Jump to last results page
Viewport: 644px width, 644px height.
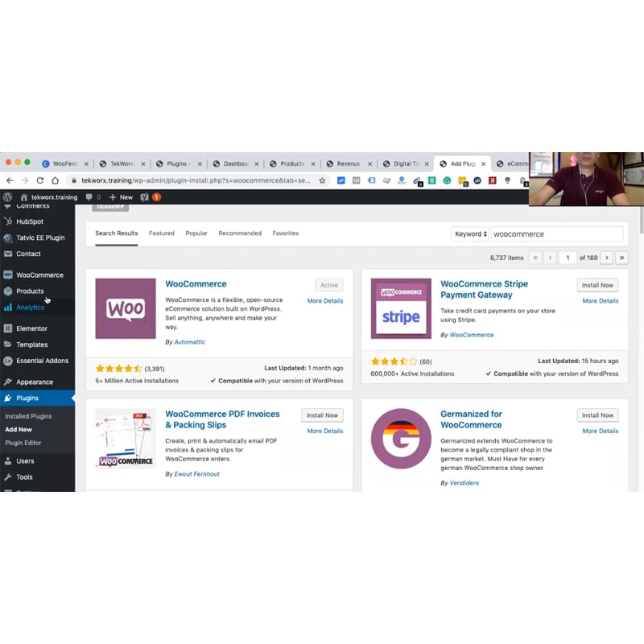coord(621,258)
